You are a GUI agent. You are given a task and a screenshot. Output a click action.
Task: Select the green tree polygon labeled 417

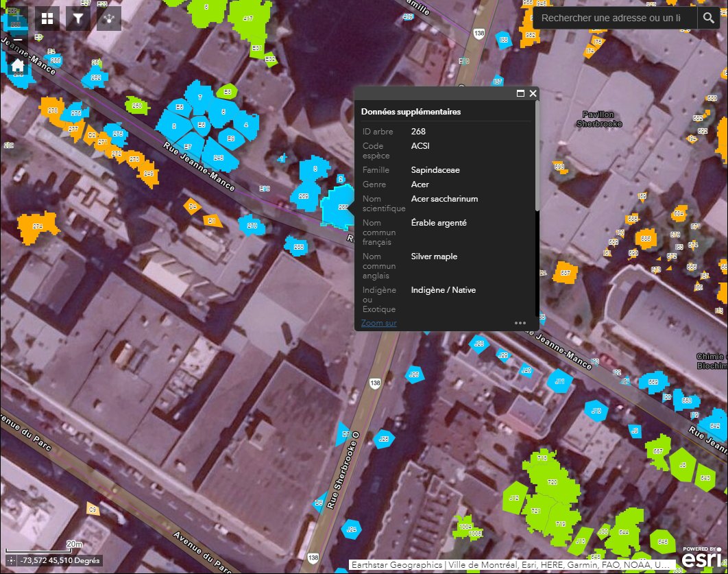point(248,19)
